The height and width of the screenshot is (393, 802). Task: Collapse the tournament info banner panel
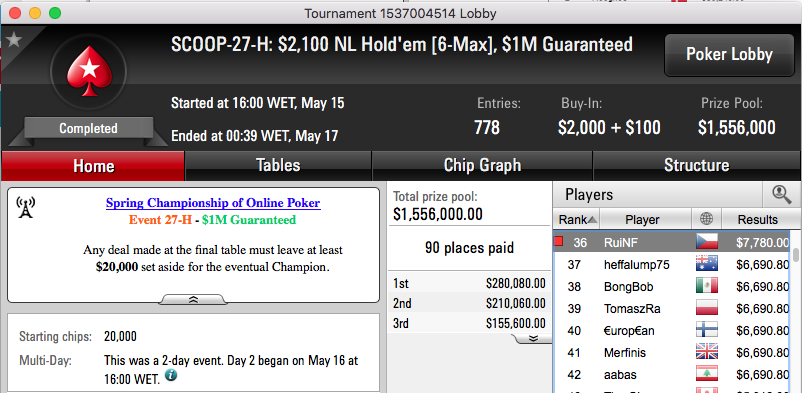pyautogui.click(x=193, y=300)
